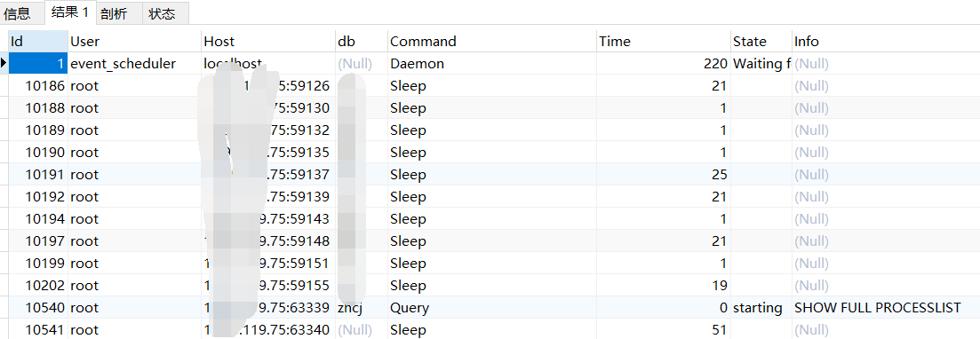Click Time value 25 in row 10191

coord(663,174)
